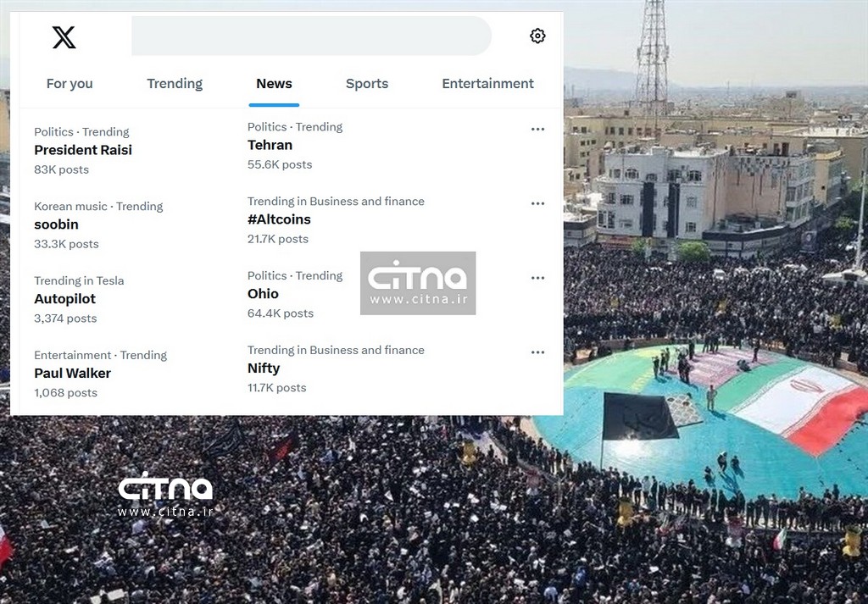
Task: View the Autopilot trend in Tesla
Action: pos(64,299)
